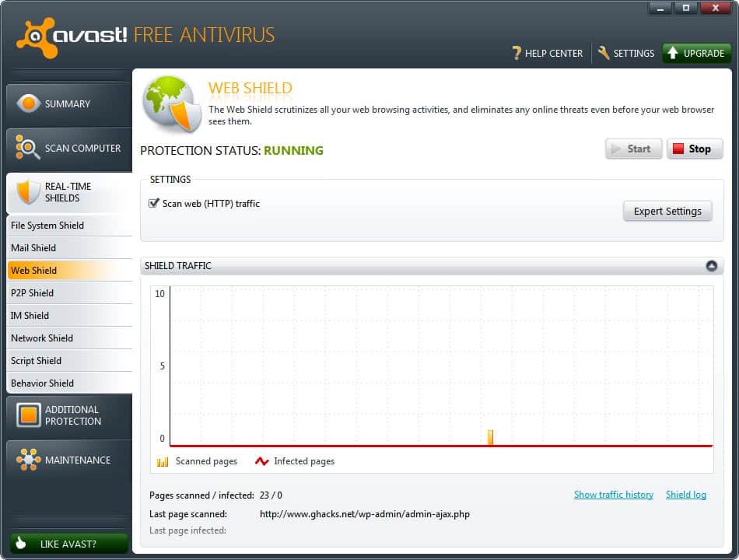
Task: Open Expert Settings
Action: tap(667, 211)
